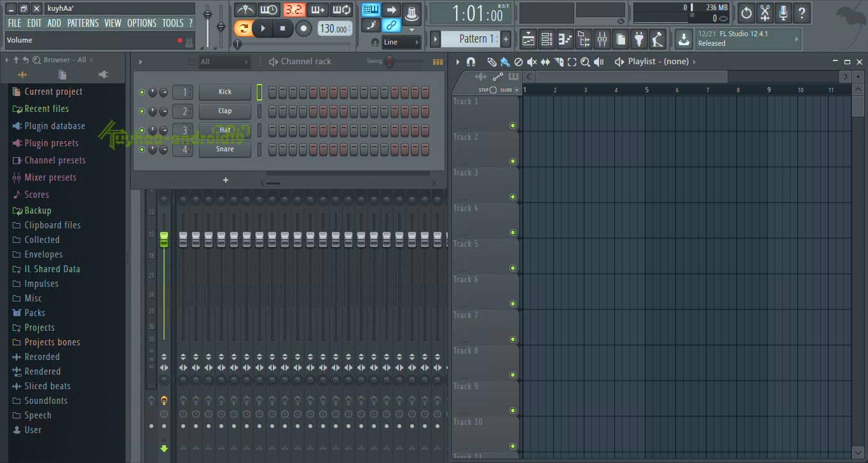Open channel rack 'All' filter dropdown
Screen dimensions: 868x463
pyautogui.click(x=224, y=62)
